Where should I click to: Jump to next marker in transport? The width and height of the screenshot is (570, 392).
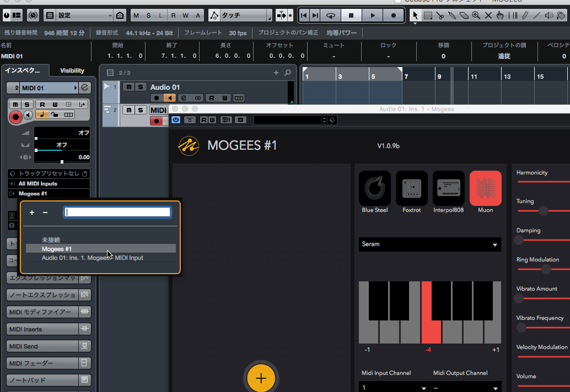point(315,15)
